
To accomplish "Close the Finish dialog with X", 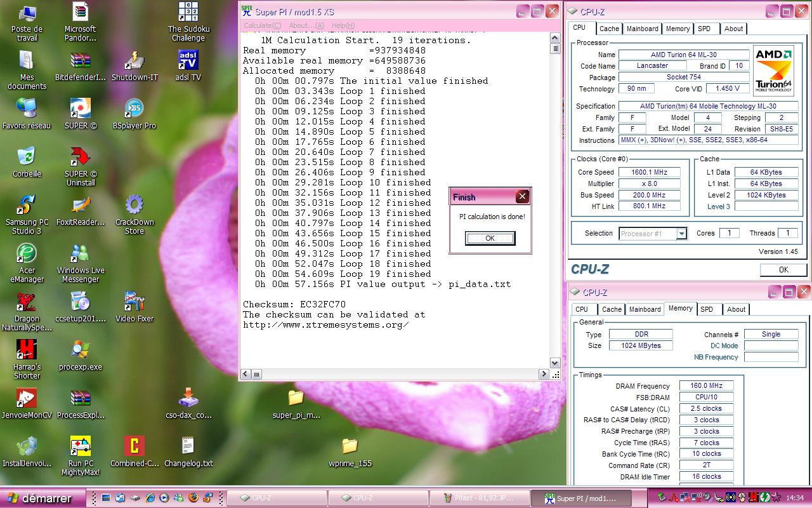I will [x=522, y=197].
